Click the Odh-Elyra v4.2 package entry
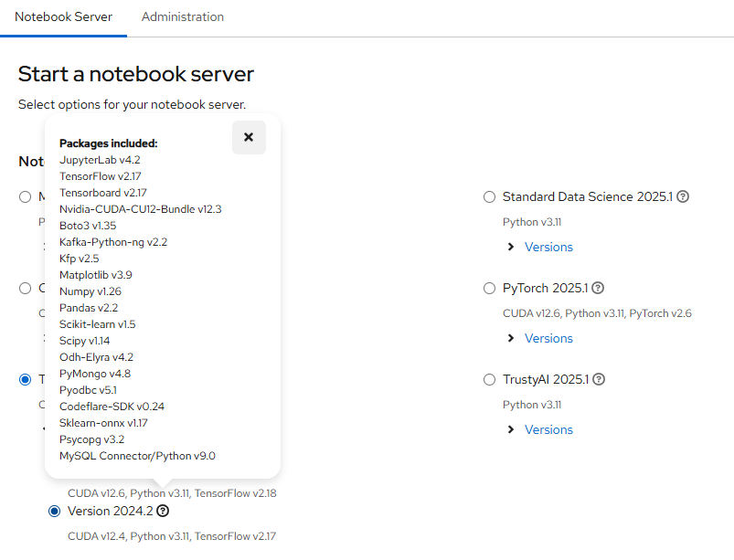734x560 pixels. click(96, 357)
